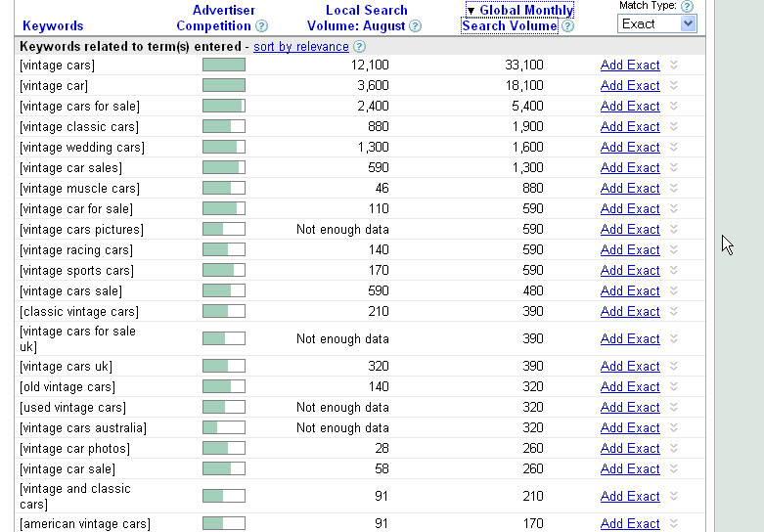Add Exact for [vintage cars for sale]
This screenshot has width=764, height=532.
630,106
